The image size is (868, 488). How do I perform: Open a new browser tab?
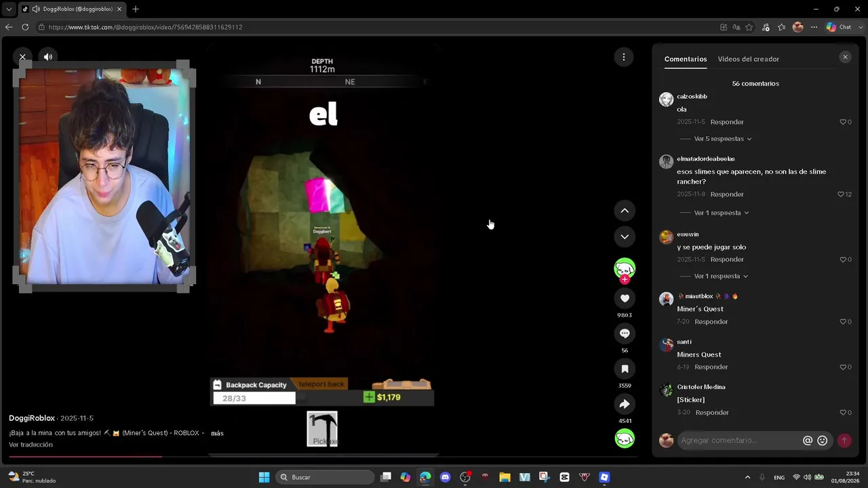pos(136,9)
